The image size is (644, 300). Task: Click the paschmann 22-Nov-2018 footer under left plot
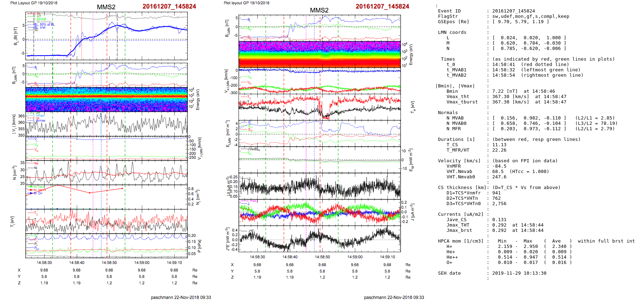coord(181,297)
